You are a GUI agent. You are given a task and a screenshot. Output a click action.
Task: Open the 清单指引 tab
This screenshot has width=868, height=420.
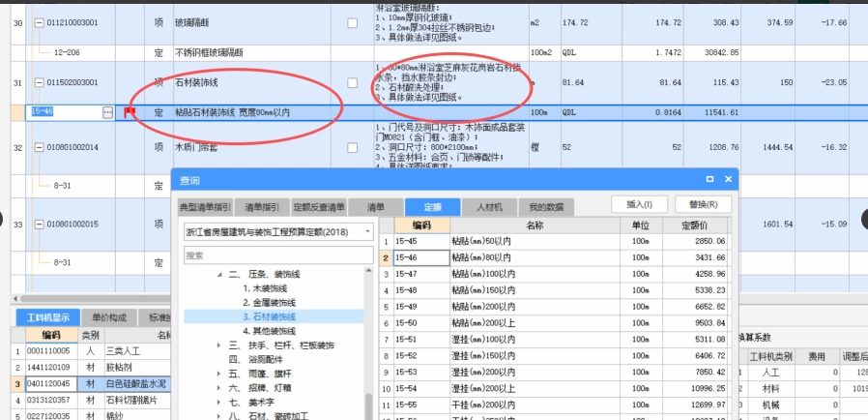pyautogui.click(x=260, y=207)
